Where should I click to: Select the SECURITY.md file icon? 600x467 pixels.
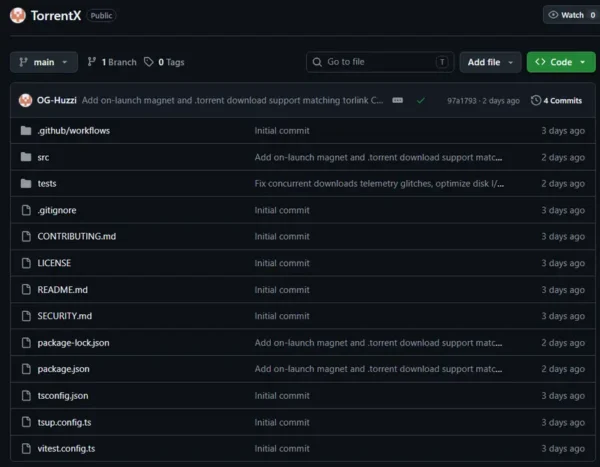26,316
